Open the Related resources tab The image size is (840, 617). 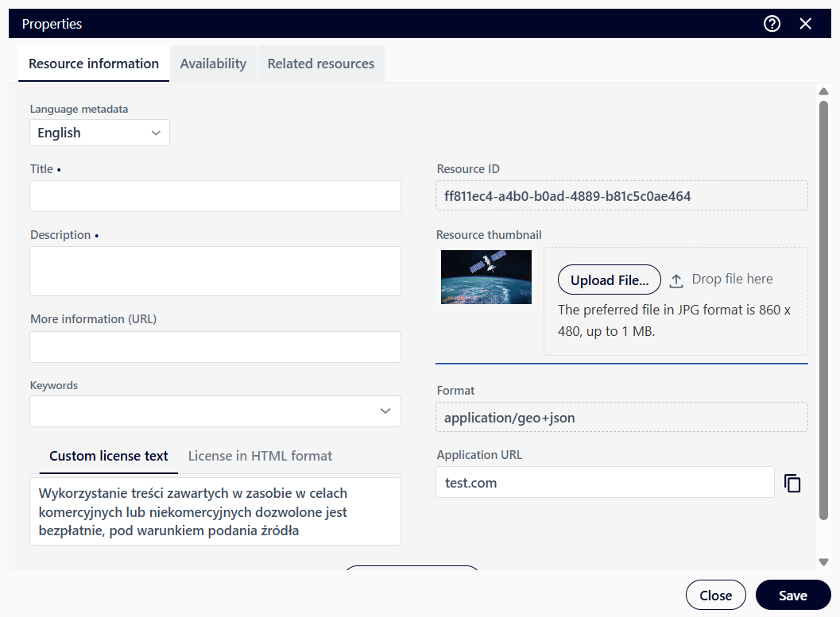pyautogui.click(x=321, y=64)
